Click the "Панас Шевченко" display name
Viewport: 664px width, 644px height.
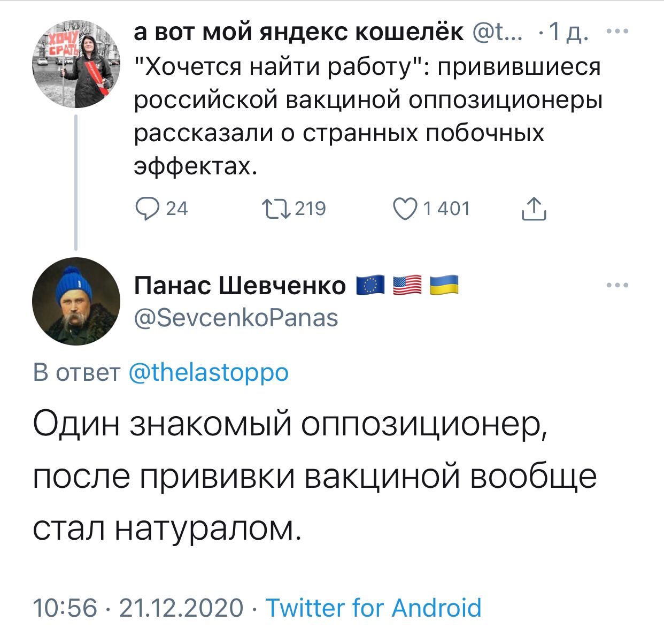coord(240,286)
